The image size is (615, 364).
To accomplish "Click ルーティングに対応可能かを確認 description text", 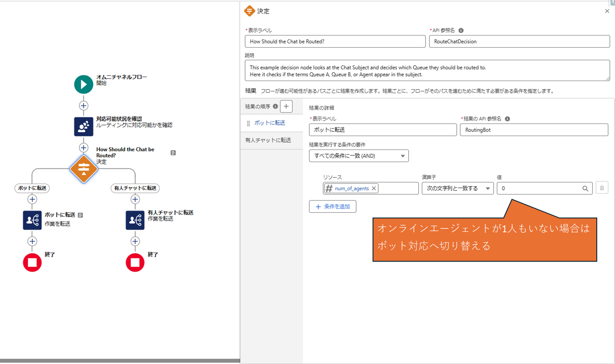I will (134, 125).
